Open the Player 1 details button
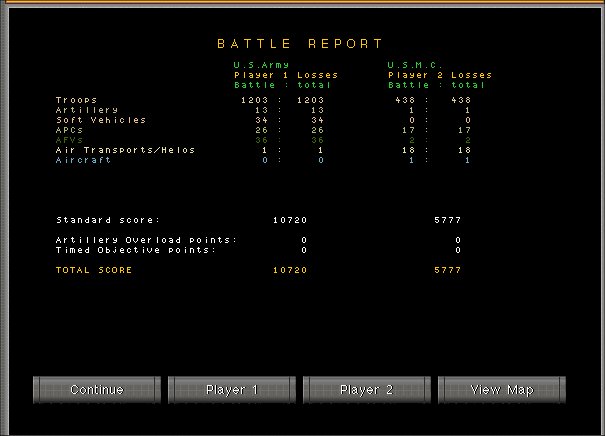The image size is (605, 436). tap(232, 389)
